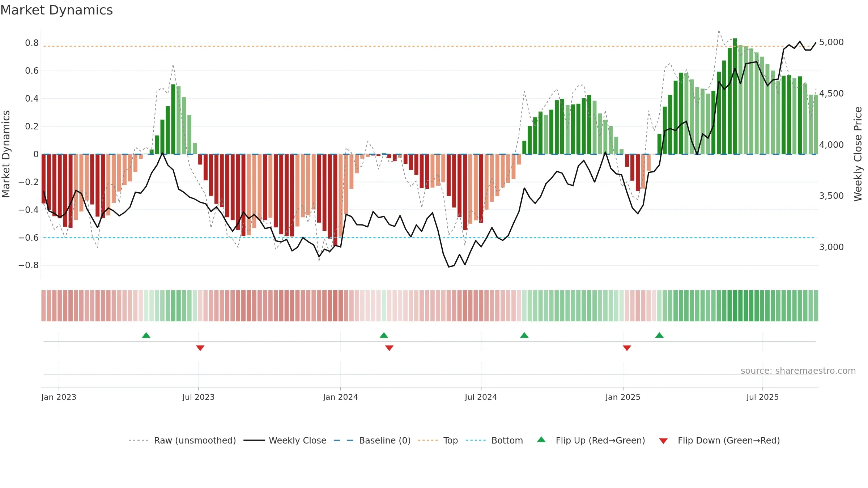This screenshot has width=868, height=488.
Task: Click the Market Dynamics chart title
Action: click(x=57, y=10)
